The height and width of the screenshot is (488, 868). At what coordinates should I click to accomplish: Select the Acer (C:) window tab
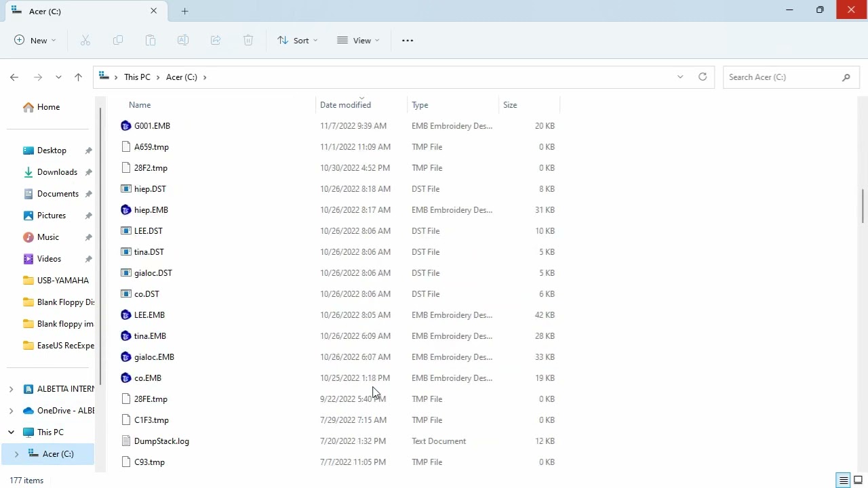point(85,12)
